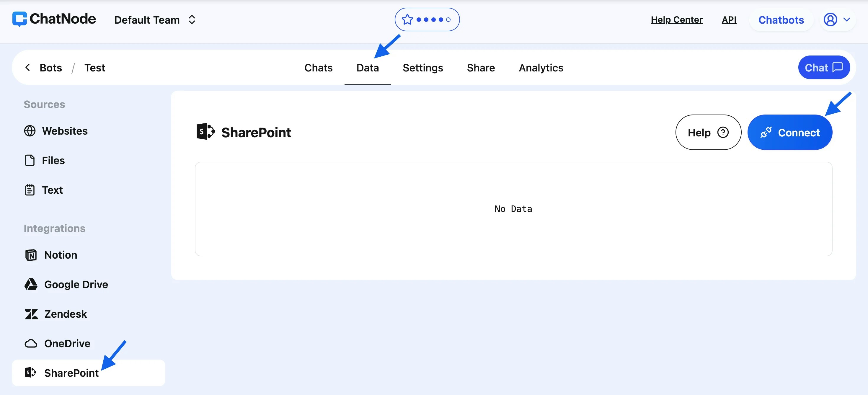The height and width of the screenshot is (395, 868).
Task: Open the Websites globe icon source
Action: [x=30, y=131]
